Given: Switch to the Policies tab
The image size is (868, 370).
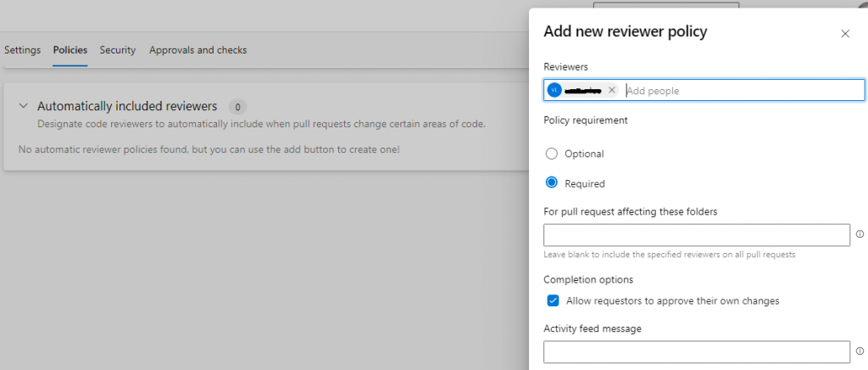Looking at the screenshot, I should (70, 50).
